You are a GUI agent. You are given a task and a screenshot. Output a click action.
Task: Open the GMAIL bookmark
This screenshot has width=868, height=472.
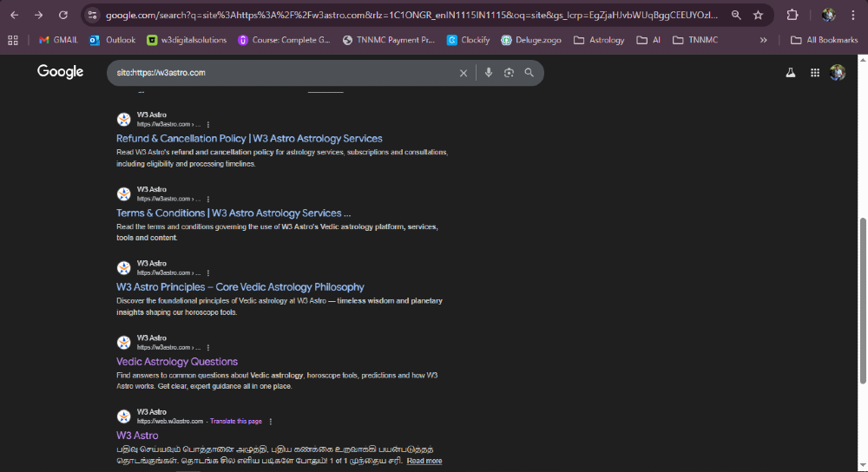58,40
